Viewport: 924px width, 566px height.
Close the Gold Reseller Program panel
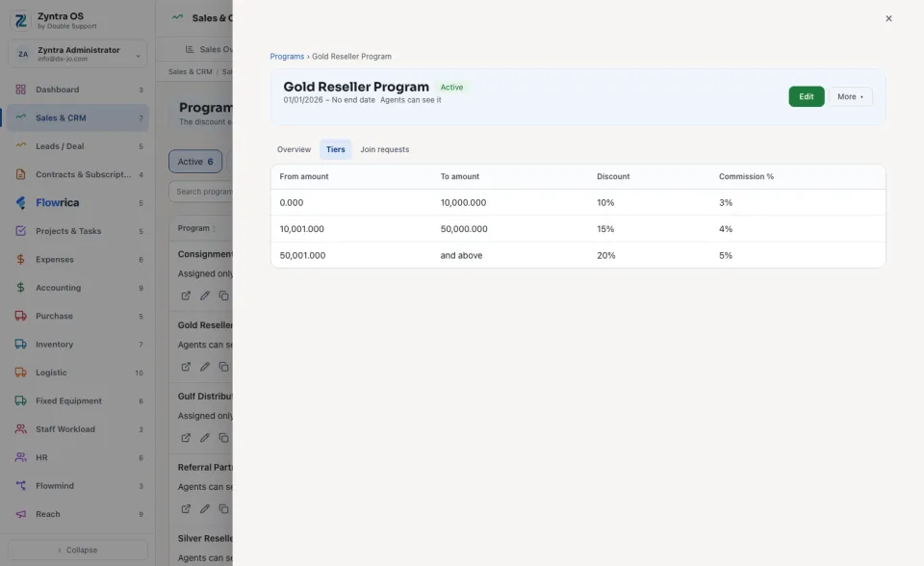[x=888, y=18]
